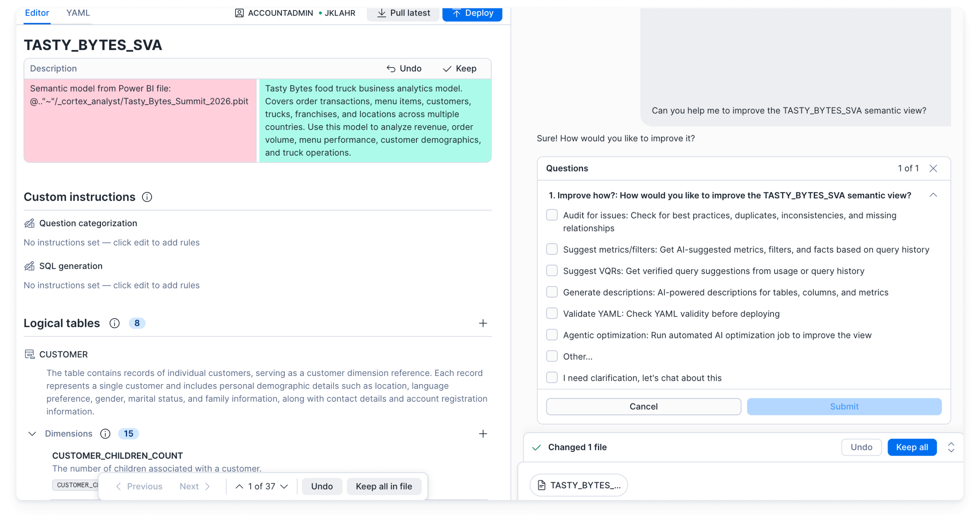Keep the Description change
The image size is (980, 525).
pyautogui.click(x=459, y=69)
